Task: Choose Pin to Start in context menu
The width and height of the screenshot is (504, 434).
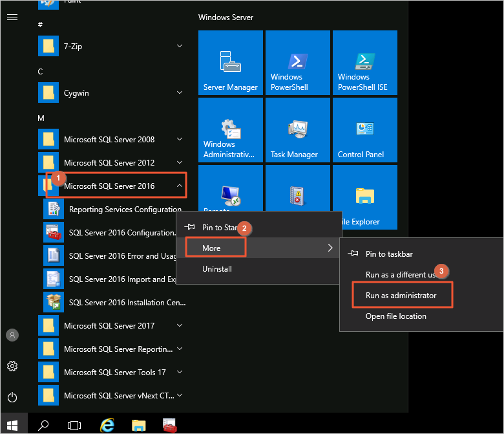Action: click(259, 227)
